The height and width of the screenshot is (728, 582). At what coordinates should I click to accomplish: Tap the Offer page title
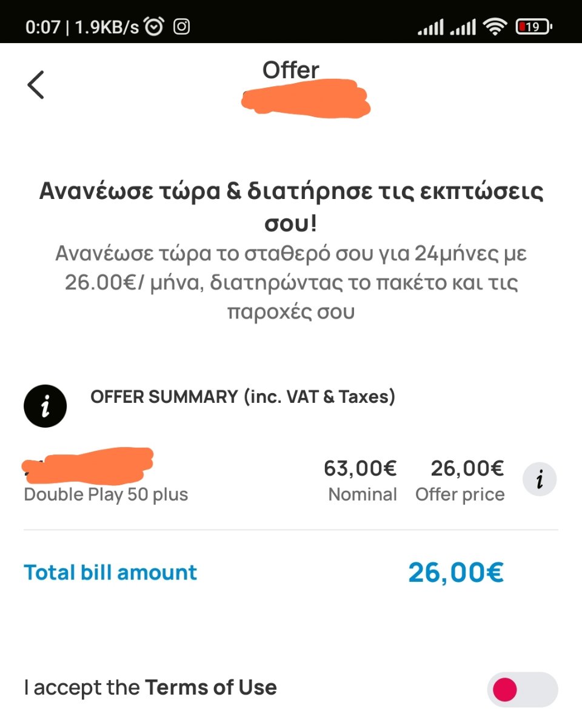click(291, 70)
